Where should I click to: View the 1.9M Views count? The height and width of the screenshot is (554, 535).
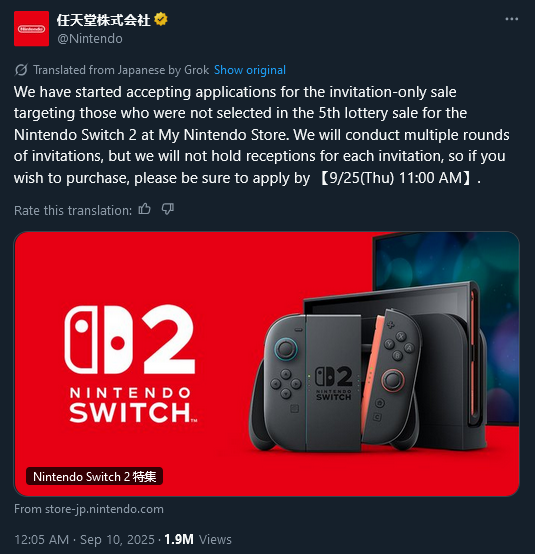(x=198, y=540)
